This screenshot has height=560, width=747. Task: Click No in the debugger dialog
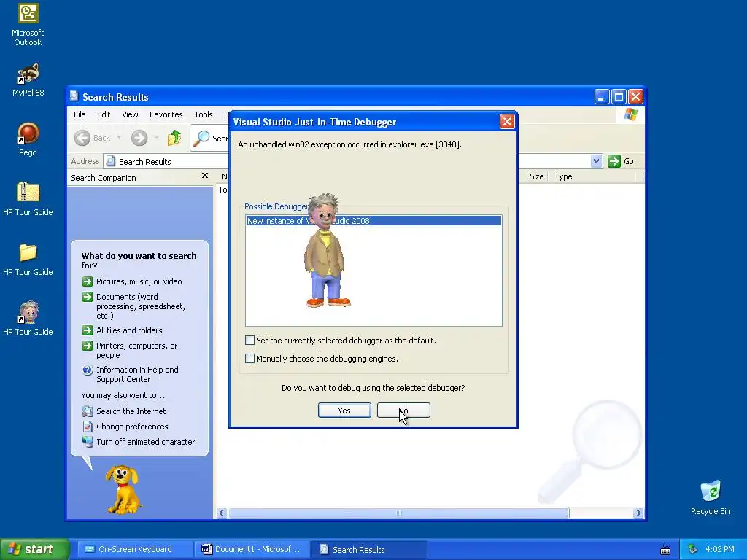pyautogui.click(x=403, y=410)
